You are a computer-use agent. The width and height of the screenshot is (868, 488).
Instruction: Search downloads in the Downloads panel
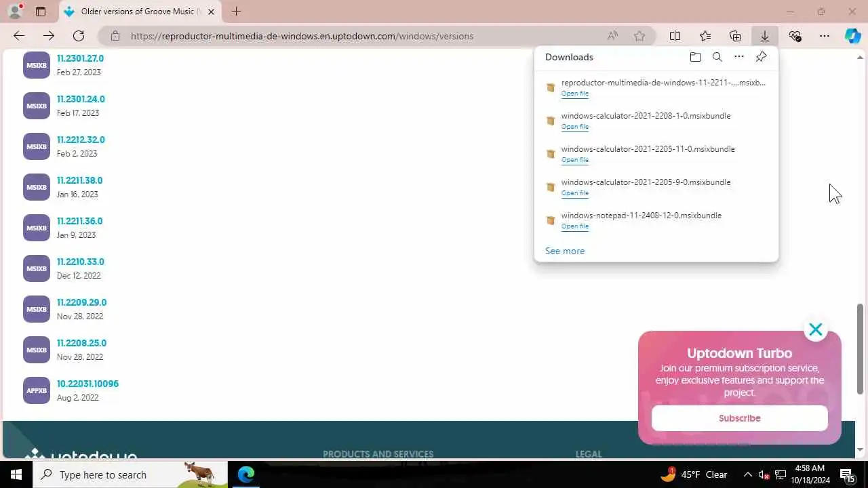pos(717,57)
